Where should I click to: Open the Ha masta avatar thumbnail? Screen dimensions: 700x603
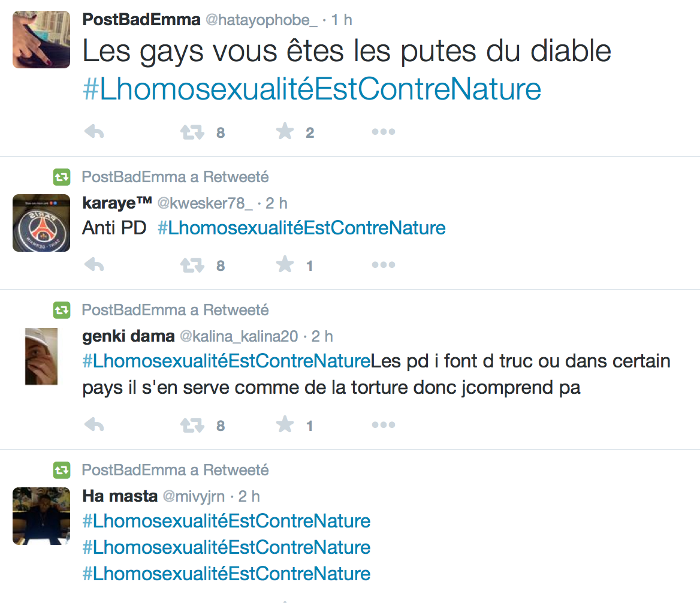[x=41, y=515]
